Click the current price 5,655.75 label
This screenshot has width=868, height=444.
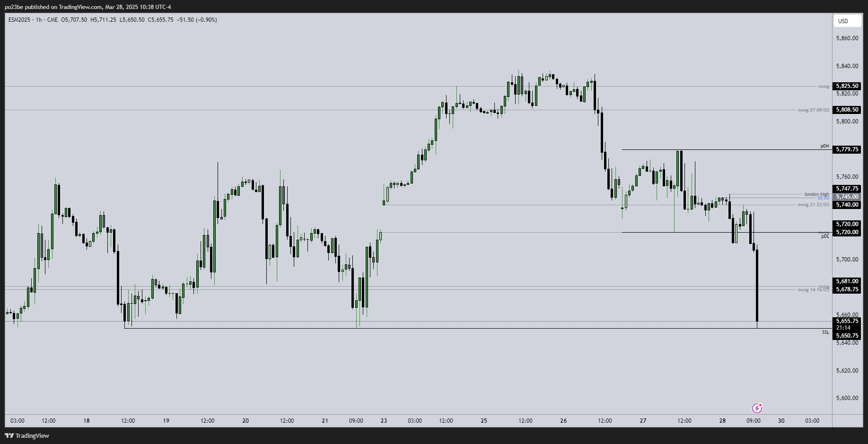[x=847, y=321]
